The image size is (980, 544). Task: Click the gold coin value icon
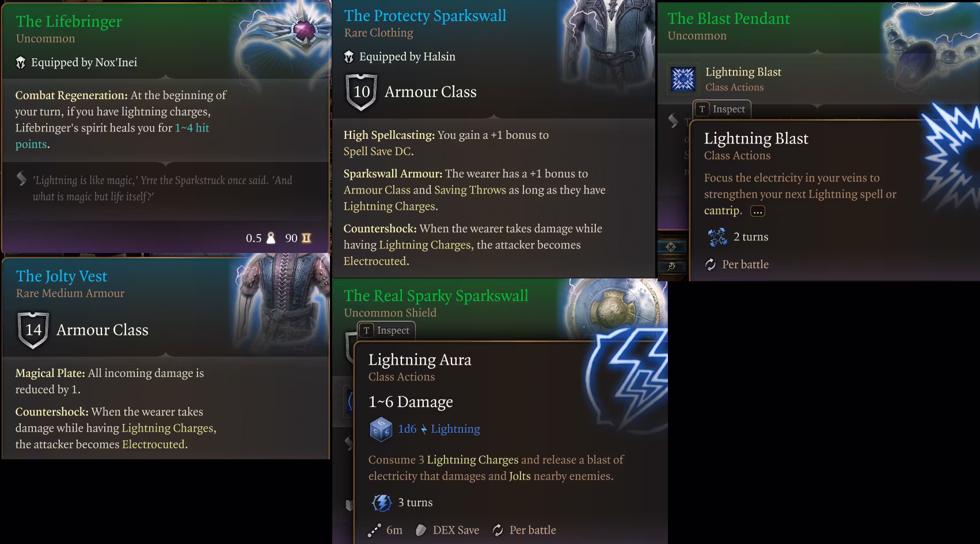click(306, 238)
